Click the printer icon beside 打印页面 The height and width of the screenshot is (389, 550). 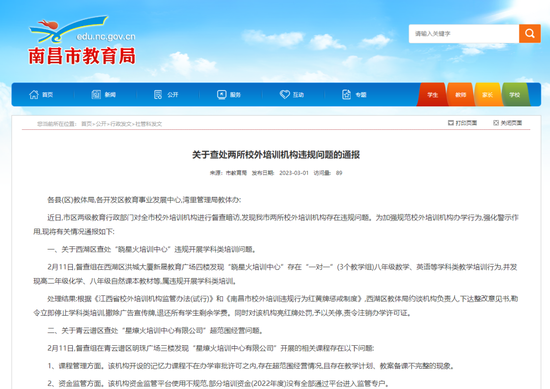(x=451, y=123)
